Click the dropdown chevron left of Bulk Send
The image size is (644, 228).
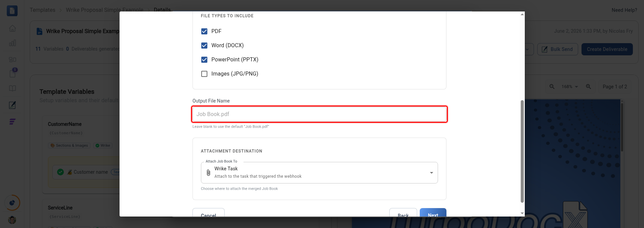(x=527, y=49)
